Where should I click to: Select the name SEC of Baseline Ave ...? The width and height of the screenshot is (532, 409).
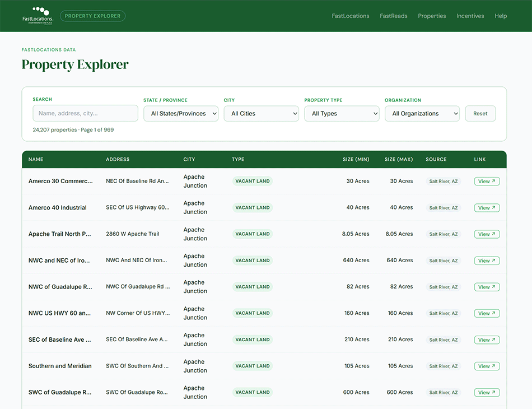click(60, 340)
